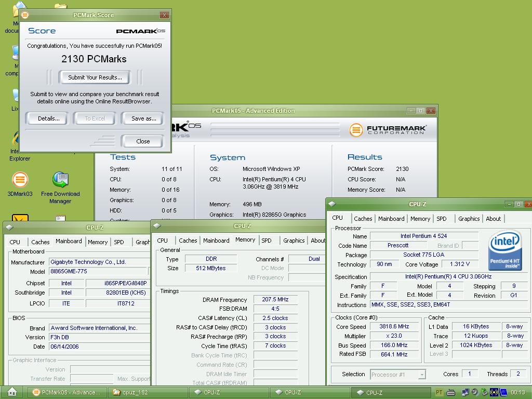The height and width of the screenshot is (399, 532).
Task: Click the 2130 PCMarks score text
Action: click(94, 59)
